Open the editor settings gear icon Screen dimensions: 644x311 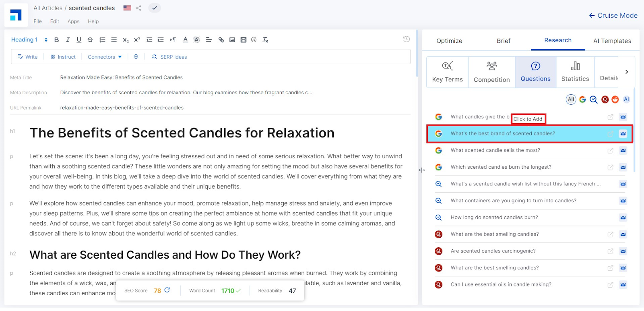(136, 57)
